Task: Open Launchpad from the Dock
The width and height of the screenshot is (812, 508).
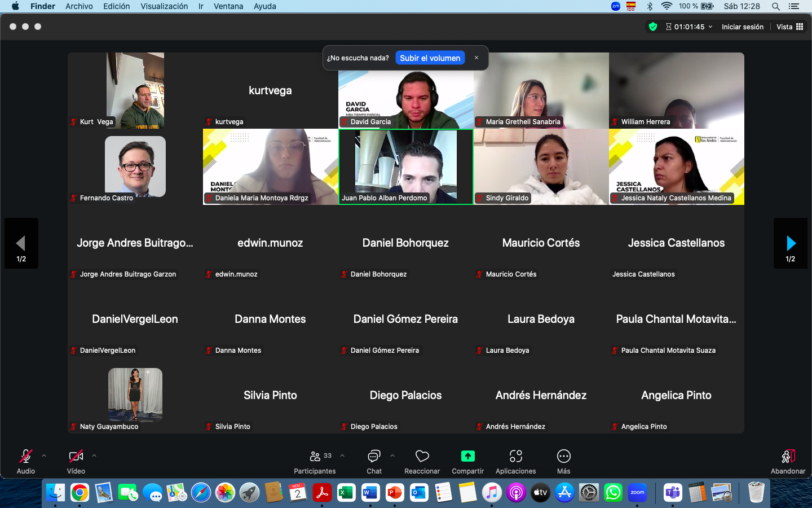Action: [249, 493]
